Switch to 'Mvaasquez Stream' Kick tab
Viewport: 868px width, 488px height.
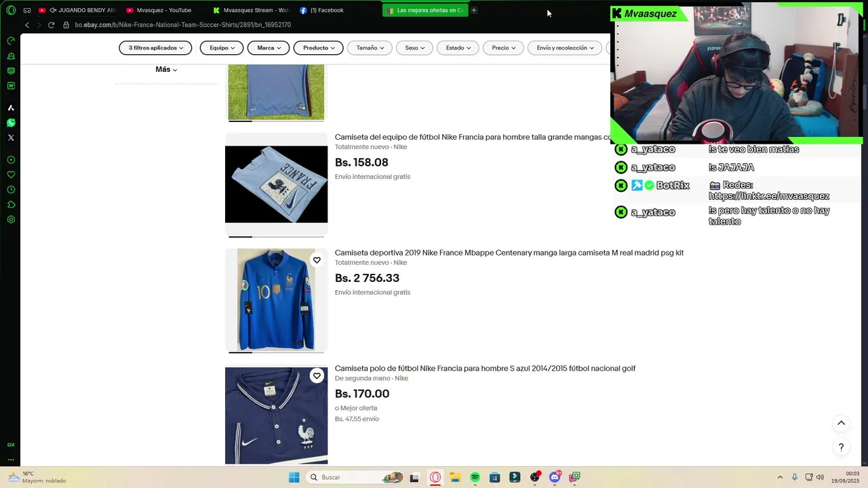(251, 10)
